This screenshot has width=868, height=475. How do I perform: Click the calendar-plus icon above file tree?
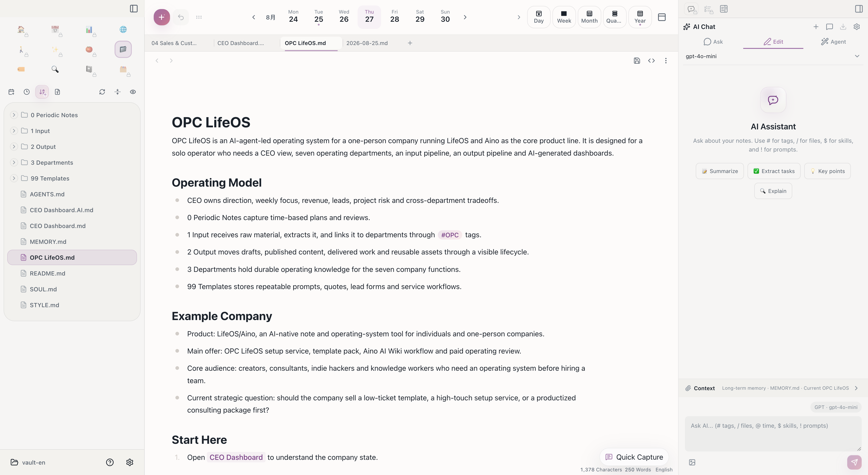pyautogui.click(x=12, y=92)
